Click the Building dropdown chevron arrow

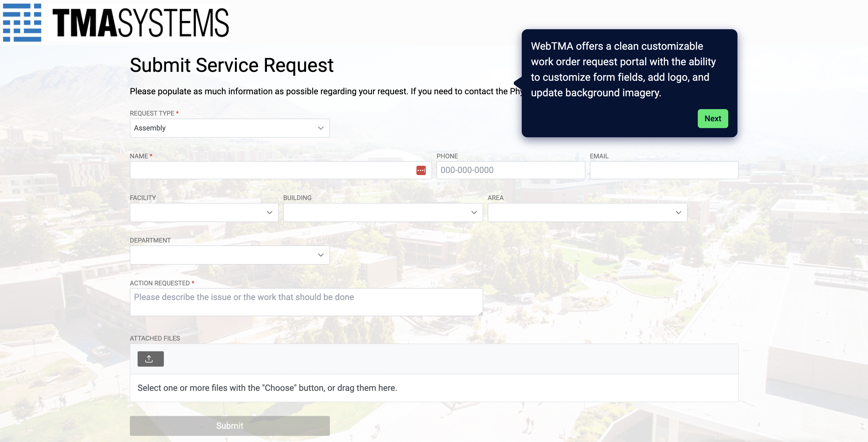tap(474, 212)
